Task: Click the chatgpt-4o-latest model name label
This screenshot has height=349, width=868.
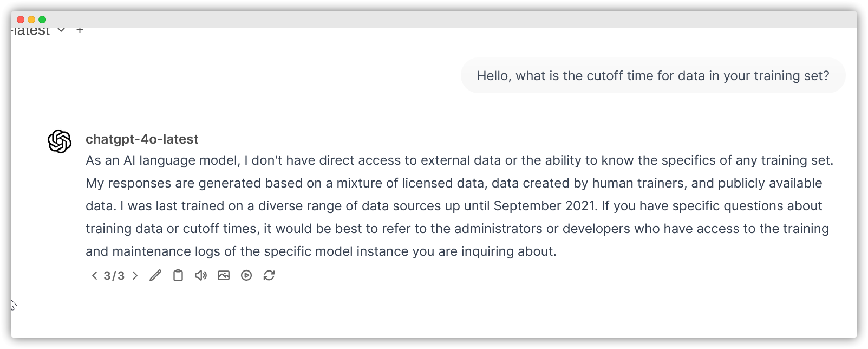Action: point(142,139)
